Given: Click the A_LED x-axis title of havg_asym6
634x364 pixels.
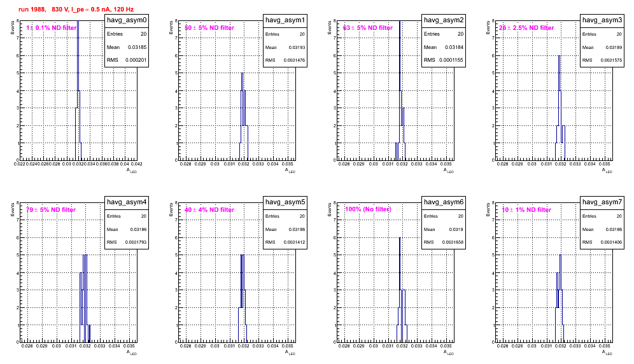Looking at the screenshot, I should pyautogui.click(x=449, y=353).
